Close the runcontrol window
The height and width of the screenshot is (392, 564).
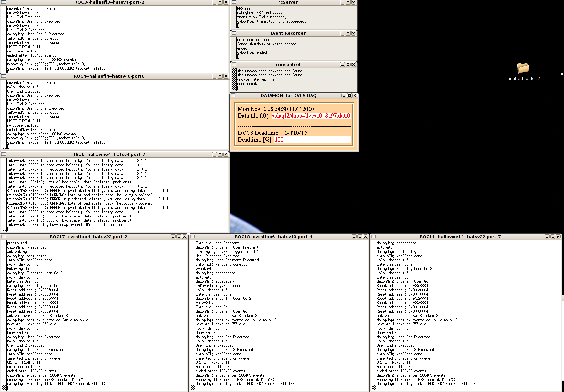353,64
